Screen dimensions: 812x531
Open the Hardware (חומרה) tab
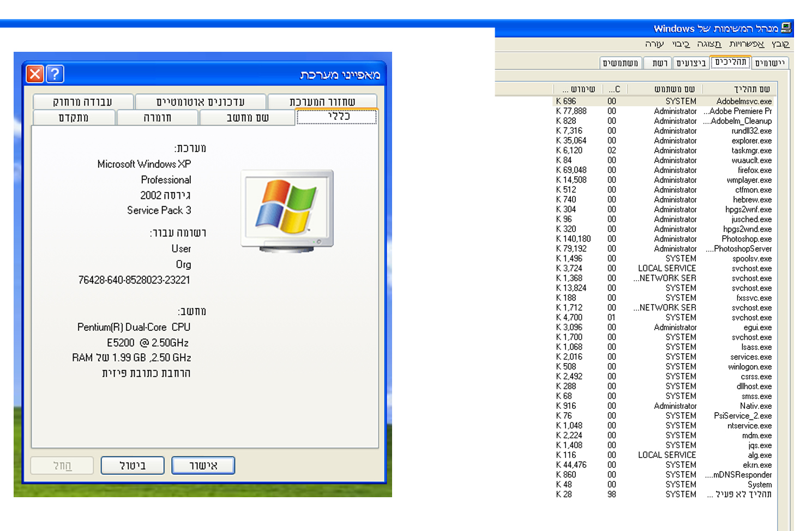[157, 118]
